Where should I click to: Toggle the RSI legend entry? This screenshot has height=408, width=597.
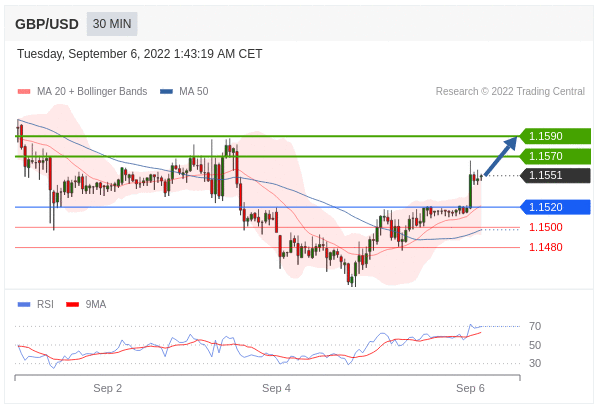coord(36,304)
